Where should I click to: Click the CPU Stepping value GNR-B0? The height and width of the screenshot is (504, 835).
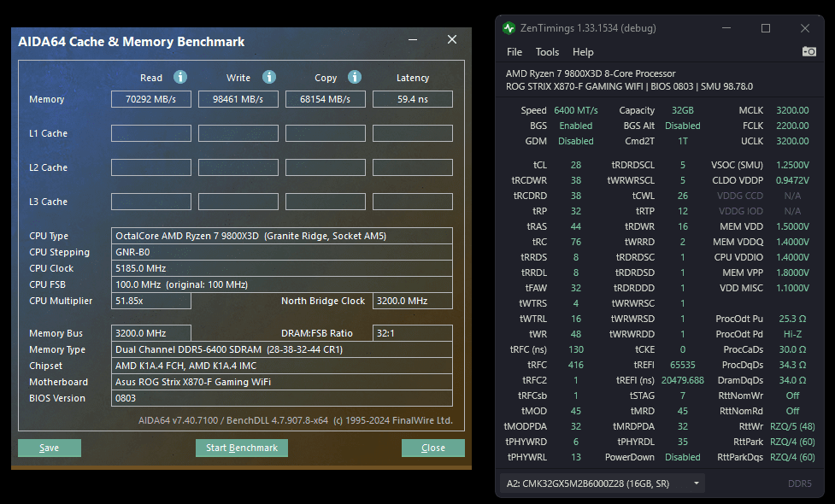(282, 252)
